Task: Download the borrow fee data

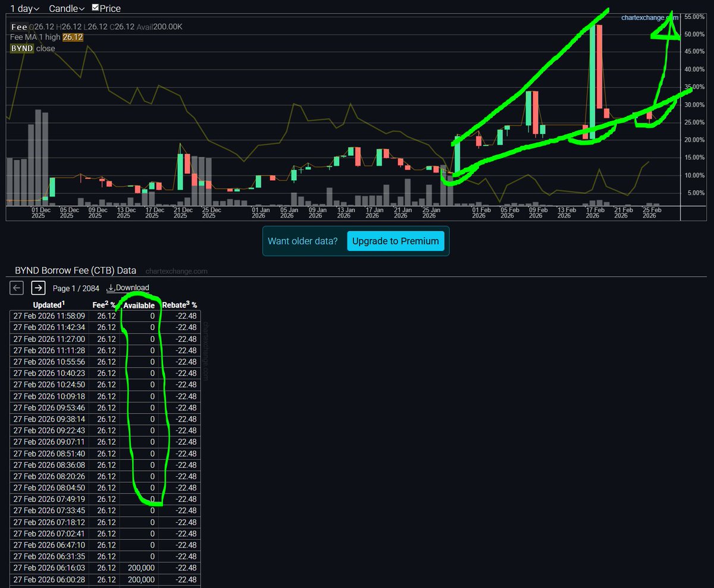Action: pos(128,288)
